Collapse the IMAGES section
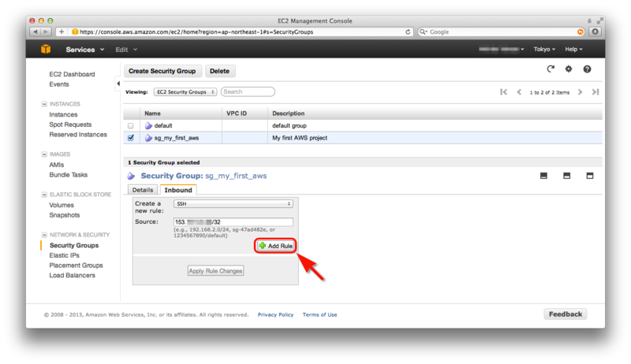The height and width of the screenshot is (364, 631). pyautogui.click(x=44, y=154)
